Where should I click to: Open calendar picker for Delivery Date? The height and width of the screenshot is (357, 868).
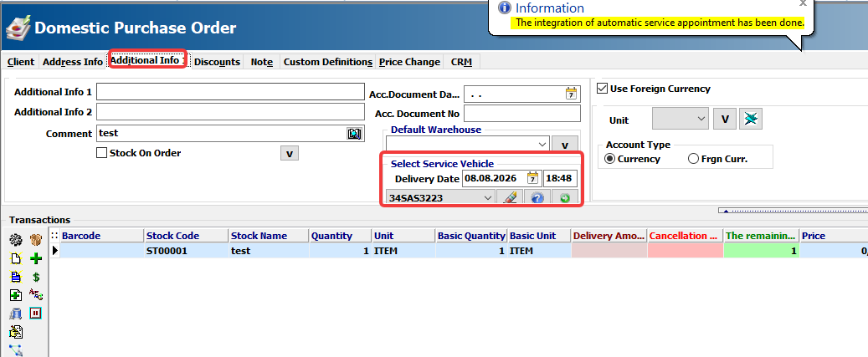(x=532, y=178)
